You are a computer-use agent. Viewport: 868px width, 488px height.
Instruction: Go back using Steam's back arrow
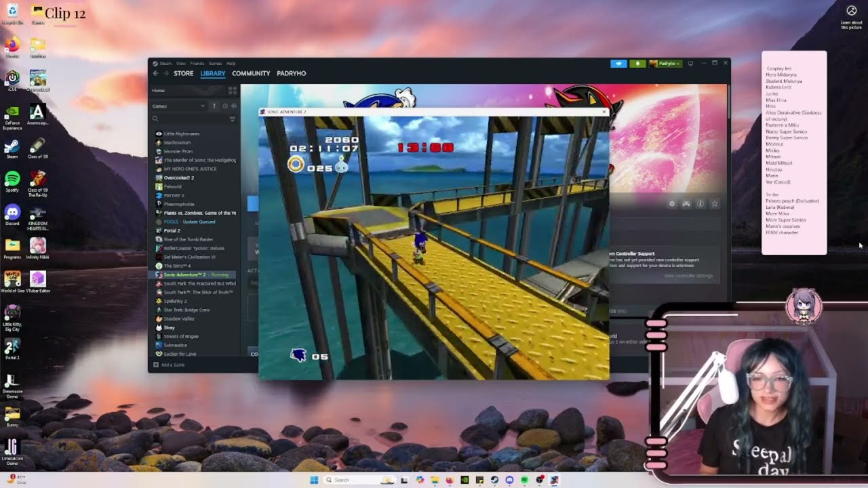[155, 73]
